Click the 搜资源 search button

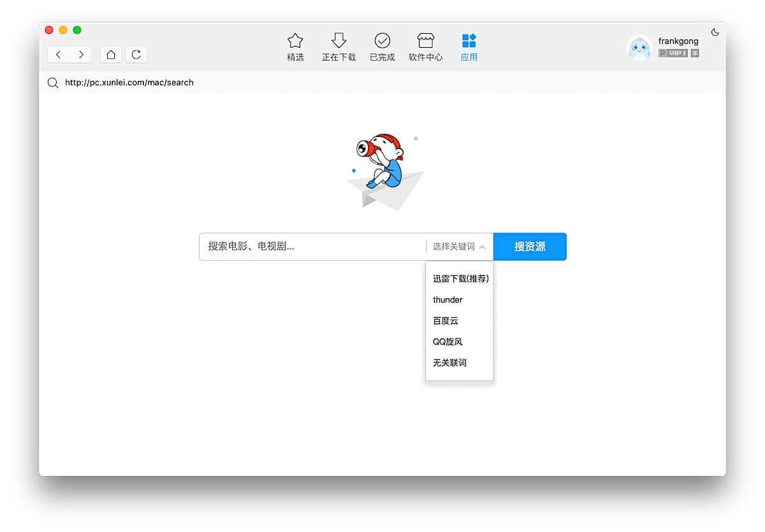[530, 247]
